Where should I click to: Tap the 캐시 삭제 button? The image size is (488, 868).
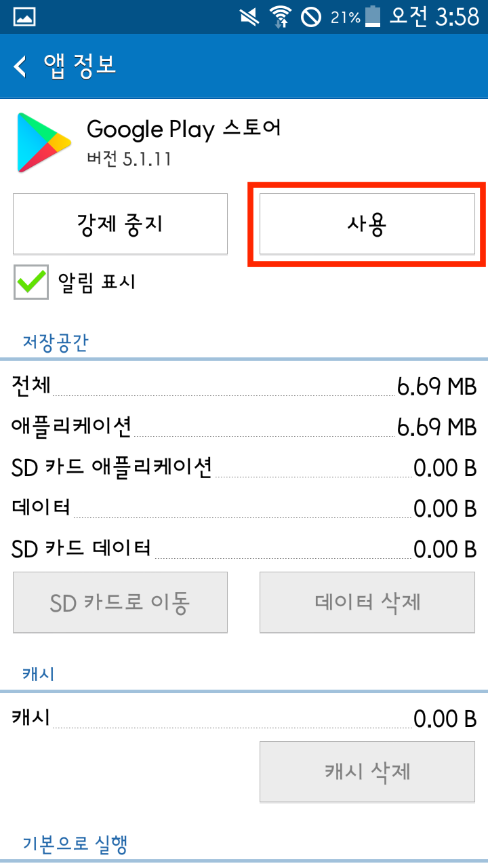click(x=367, y=772)
